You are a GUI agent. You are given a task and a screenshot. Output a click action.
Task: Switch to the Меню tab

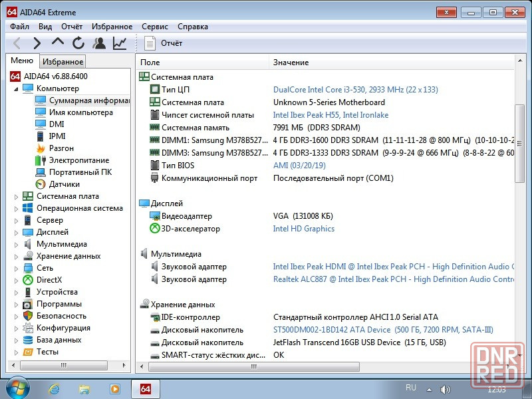[22, 61]
